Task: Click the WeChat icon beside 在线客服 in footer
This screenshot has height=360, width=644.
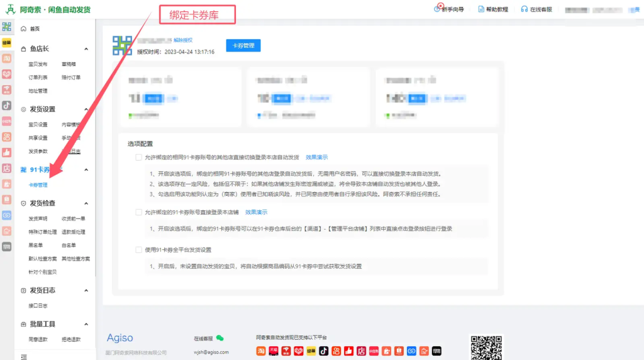Action: click(x=219, y=338)
